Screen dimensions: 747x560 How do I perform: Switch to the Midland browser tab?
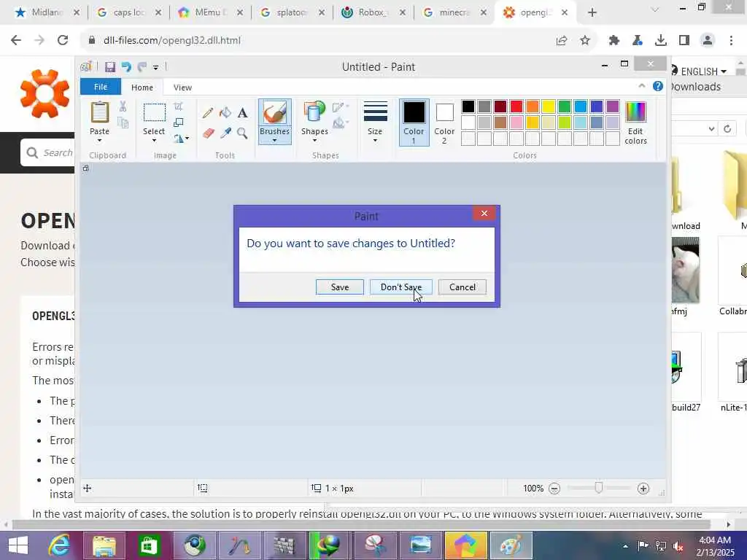47,12
